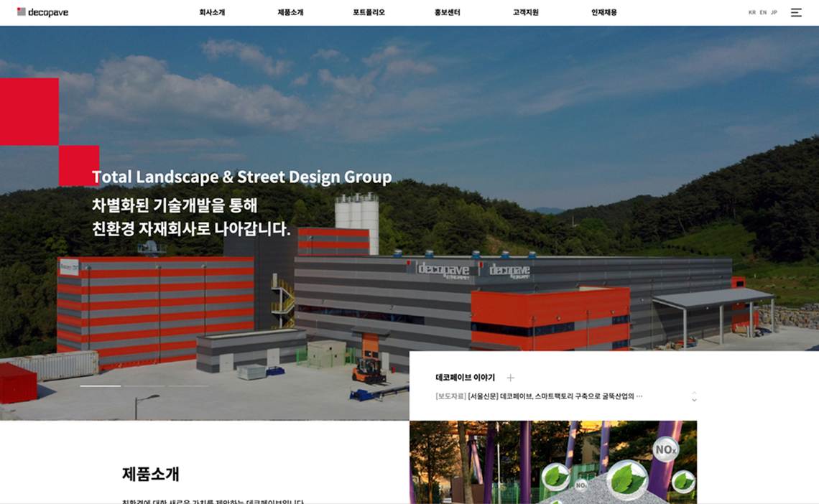Open the 회사소개 menu
819x504 pixels.
(x=212, y=12)
